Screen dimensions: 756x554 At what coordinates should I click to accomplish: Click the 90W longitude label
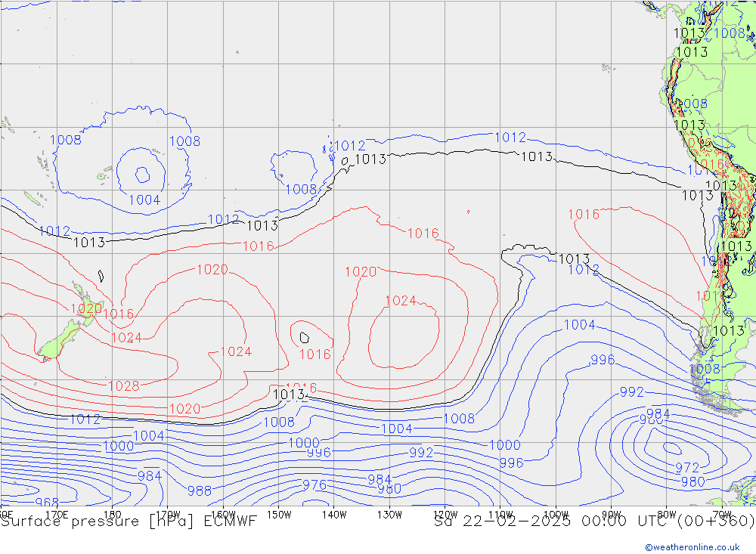coord(612,514)
